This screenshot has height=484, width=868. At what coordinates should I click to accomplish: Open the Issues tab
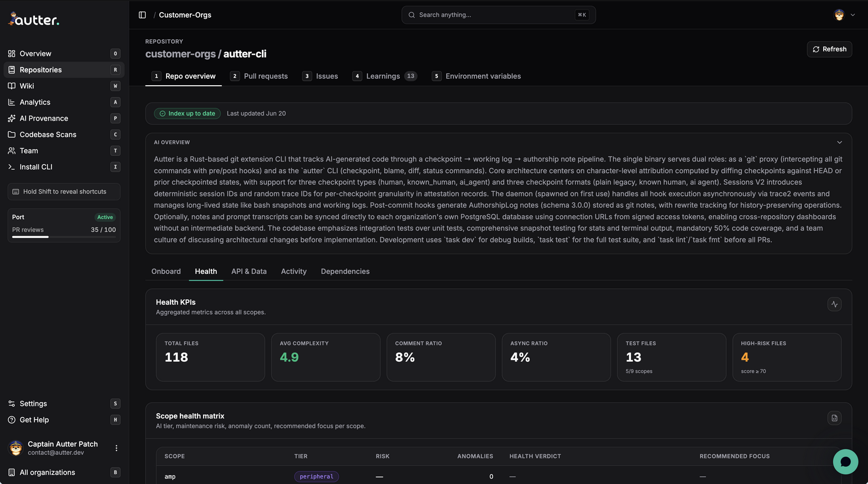(x=320, y=76)
